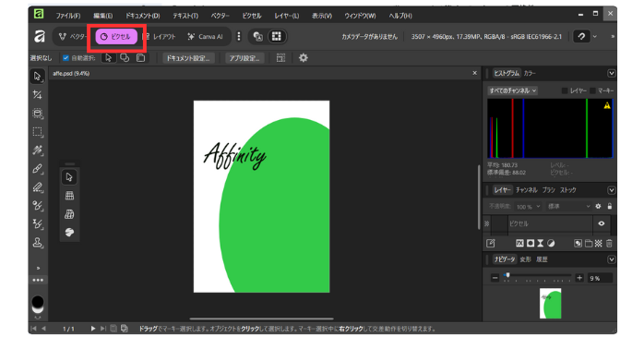Click the adjustment half-circle icon in Layers panel
The image size is (644, 337).
click(551, 244)
